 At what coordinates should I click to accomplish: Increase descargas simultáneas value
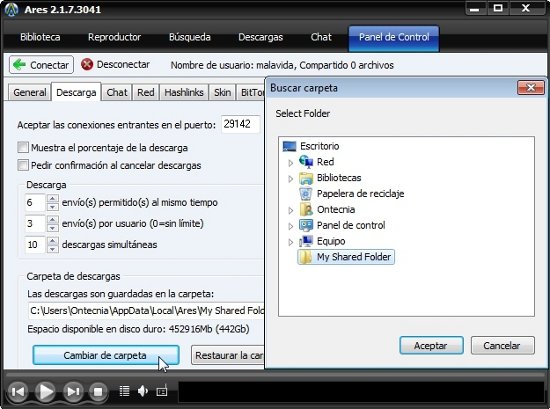[53, 241]
